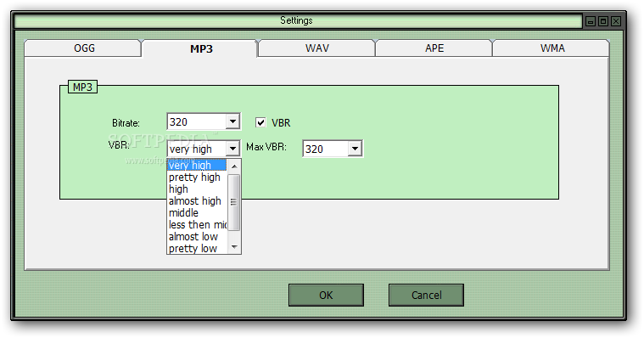Switch to the OGG tab
Screen dimensions: 644x338
click(x=84, y=48)
